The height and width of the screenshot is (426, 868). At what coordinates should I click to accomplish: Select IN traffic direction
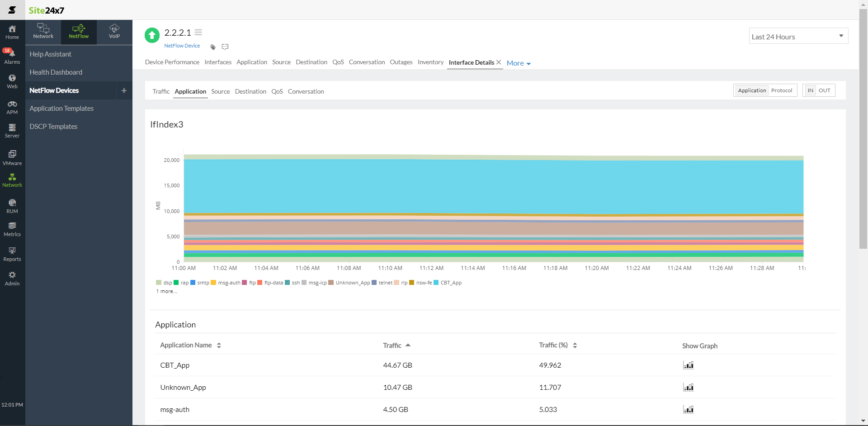click(810, 90)
